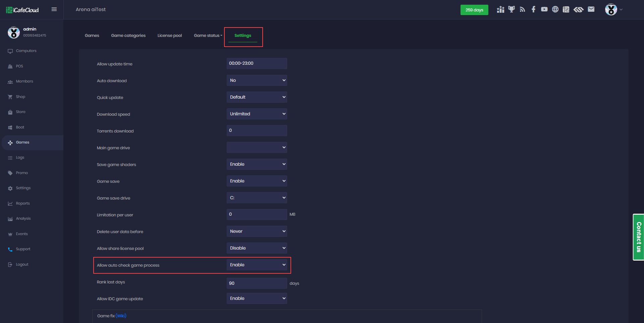The width and height of the screenshot is (644, 323).
Task: Open the RSS feed icon
Action: [522, 9]
